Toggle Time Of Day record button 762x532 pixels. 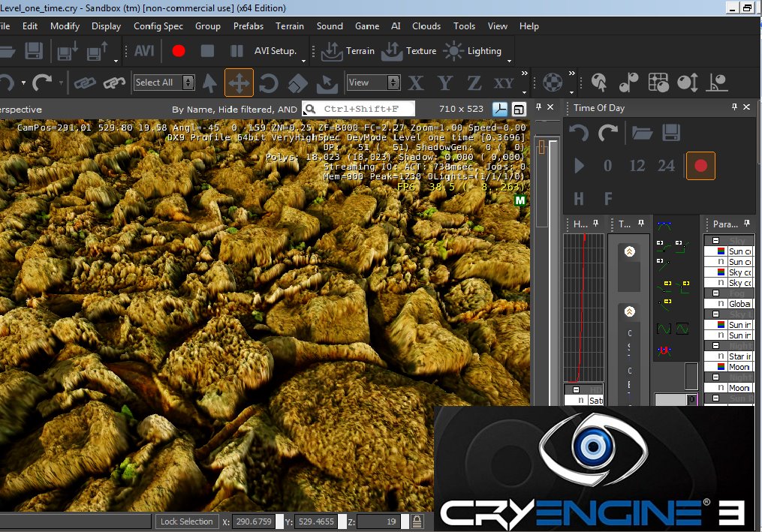(700, 166)
